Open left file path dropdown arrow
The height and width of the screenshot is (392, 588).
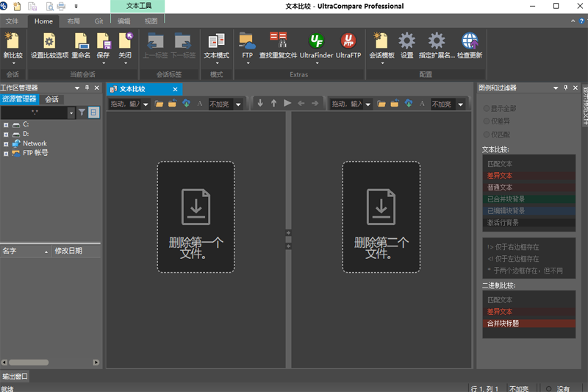146,104
